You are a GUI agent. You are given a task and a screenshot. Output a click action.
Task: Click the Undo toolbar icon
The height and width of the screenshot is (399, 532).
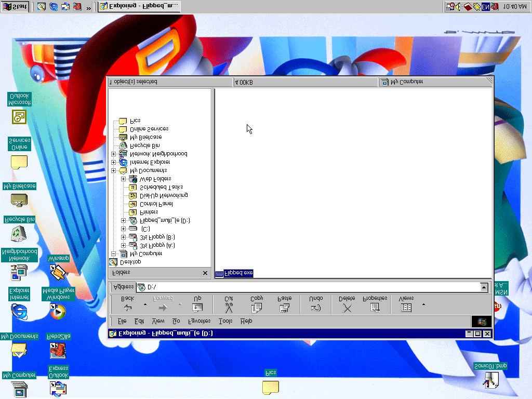click(316, 307)
